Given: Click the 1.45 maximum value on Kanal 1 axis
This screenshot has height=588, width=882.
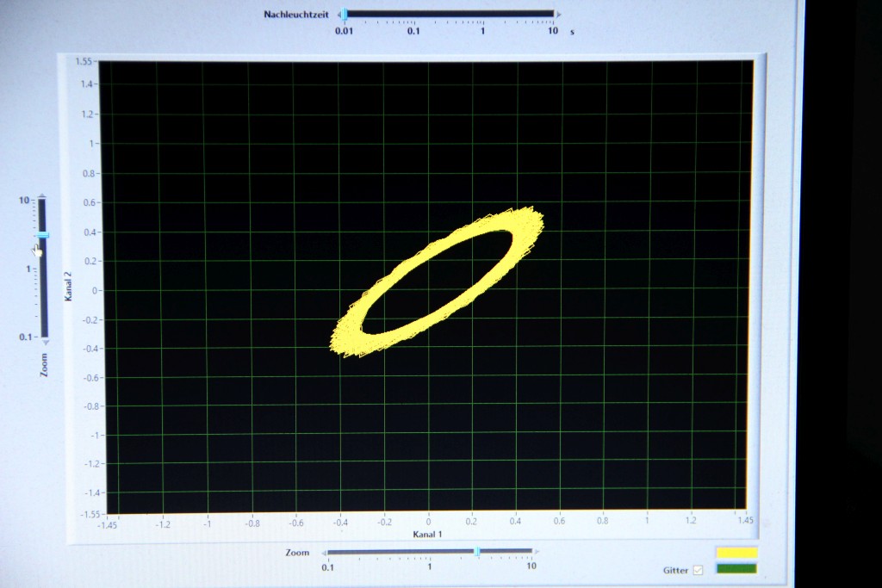Looking at the screenshot, I should click(x=744, y=522).
